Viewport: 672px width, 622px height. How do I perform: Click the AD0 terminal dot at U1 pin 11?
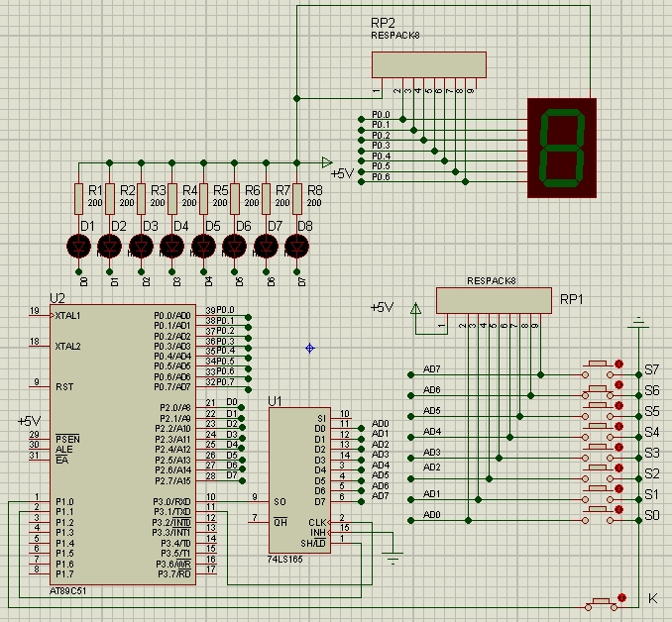click(362, 429)
